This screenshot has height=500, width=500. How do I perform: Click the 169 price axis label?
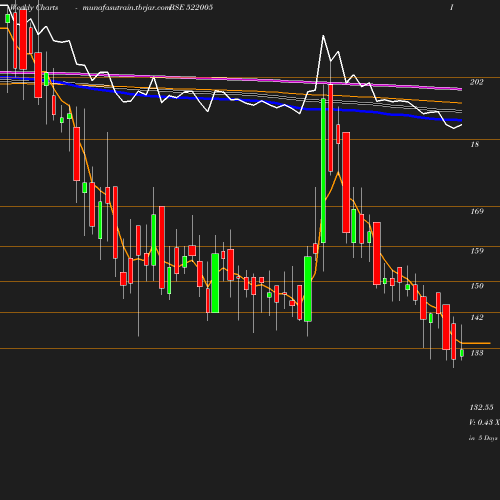pos(477,211)
